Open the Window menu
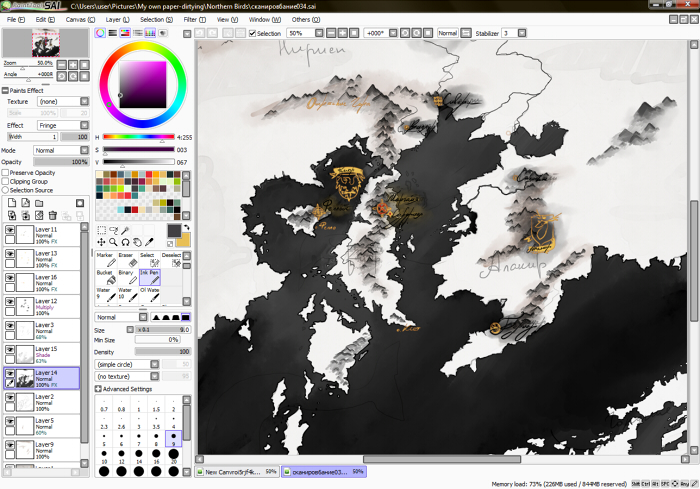Screen dimensions: 700x489 tap(264, 20)
